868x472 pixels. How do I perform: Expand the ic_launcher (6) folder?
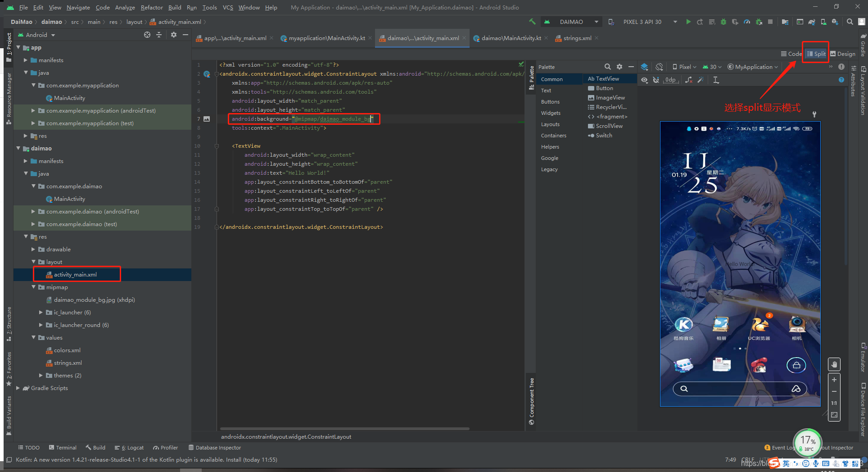coord(41,312)
